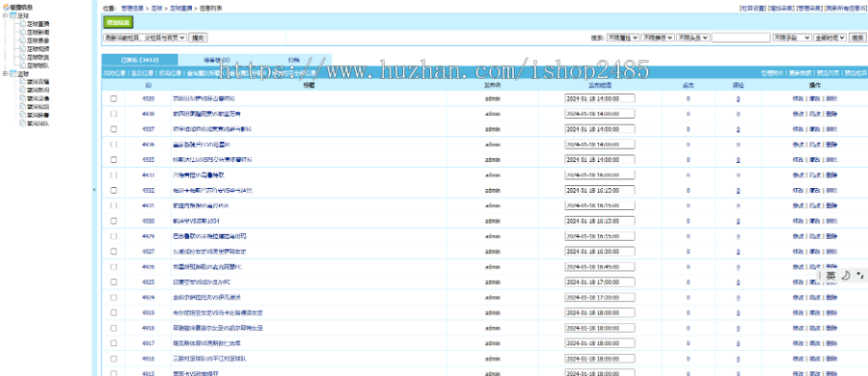Click the moon icon in the IME toolbar

pos(845,275)
